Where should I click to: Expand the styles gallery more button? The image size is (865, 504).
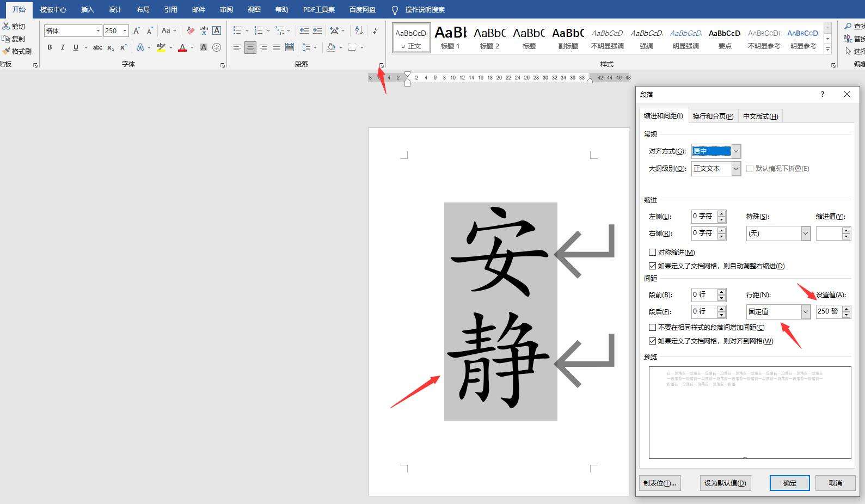(x=827, y=49)
